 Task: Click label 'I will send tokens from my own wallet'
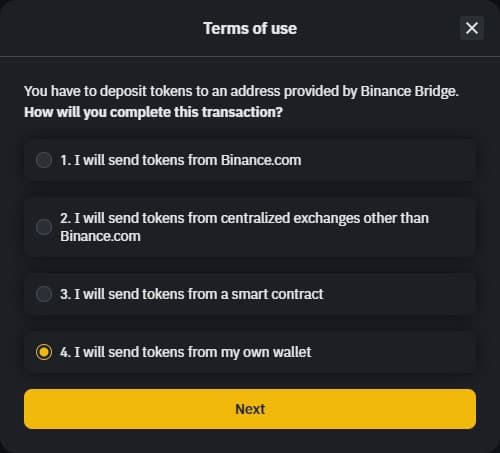(x=193, y=352)
